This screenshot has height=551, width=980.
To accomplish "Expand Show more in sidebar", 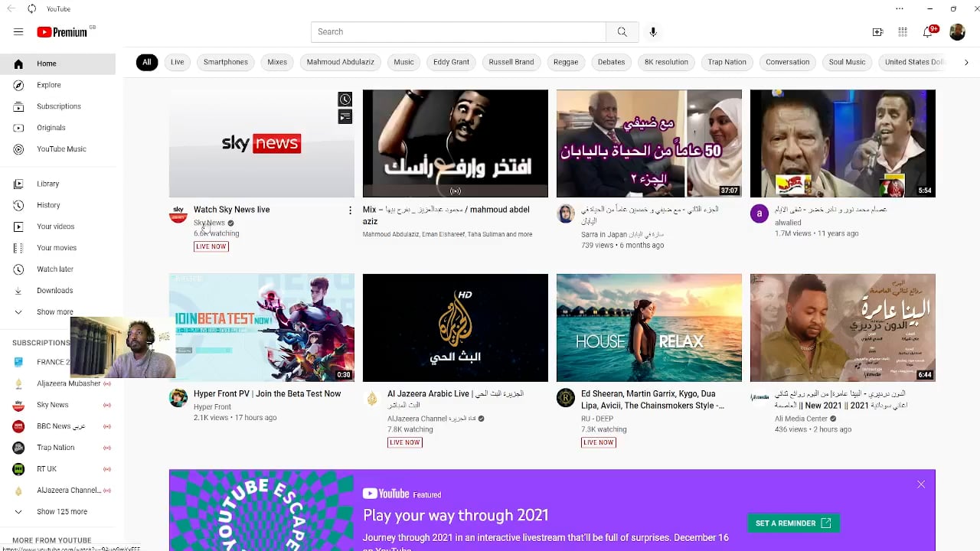I will click(54, 312).
